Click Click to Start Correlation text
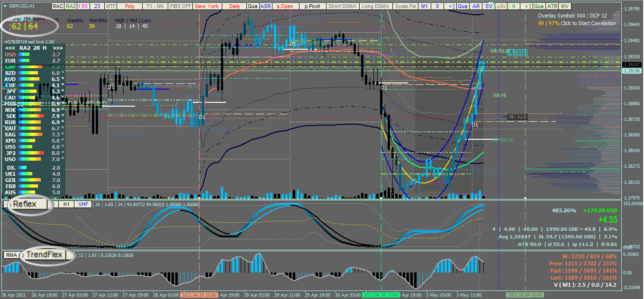Image resolution: width=644 pixels, height=299 pixels. pyautogui.click(x=589, y=23)
